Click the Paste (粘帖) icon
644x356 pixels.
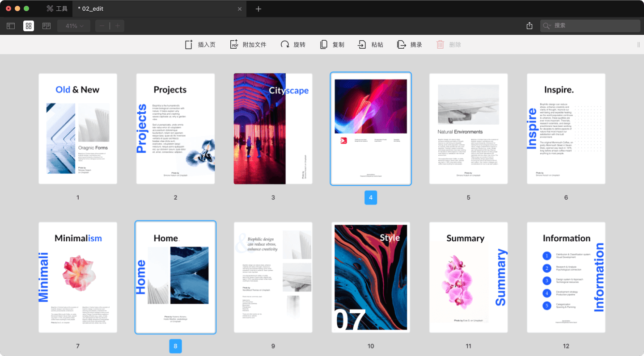point(362,45)
